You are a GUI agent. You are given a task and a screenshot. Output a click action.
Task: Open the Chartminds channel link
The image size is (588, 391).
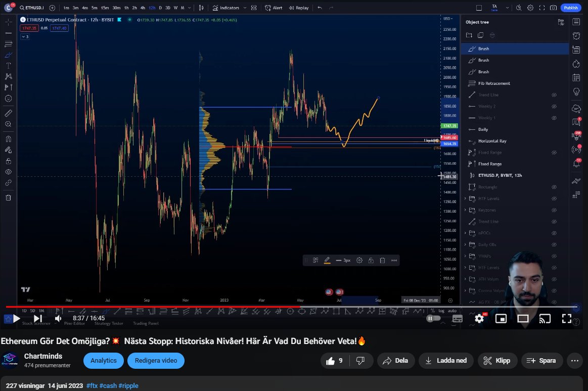pos(43,356)
